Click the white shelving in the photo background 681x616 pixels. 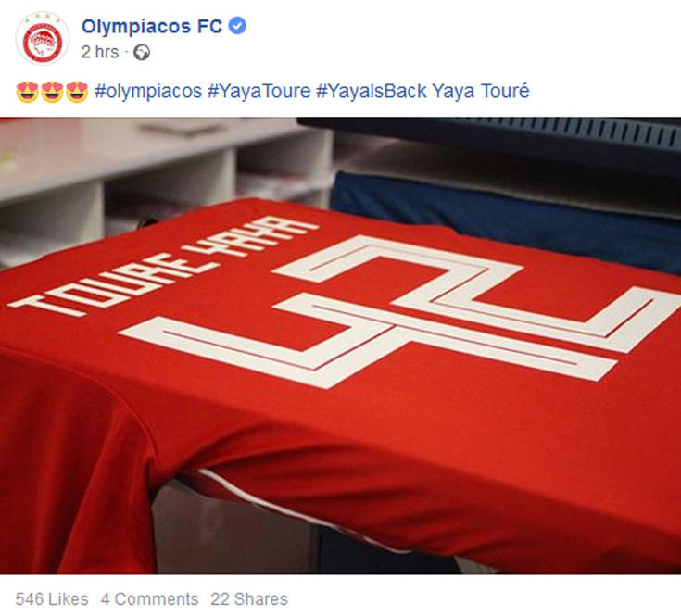(x=165, y=173)
